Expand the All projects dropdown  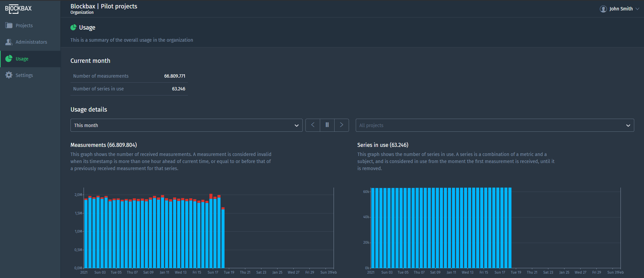pyautogui.click(x=495, y=125)
